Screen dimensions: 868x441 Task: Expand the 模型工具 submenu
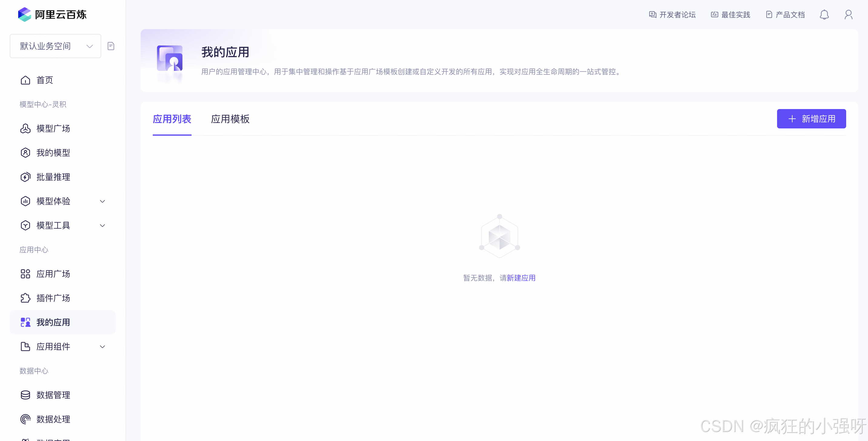[x=63, y=226]
